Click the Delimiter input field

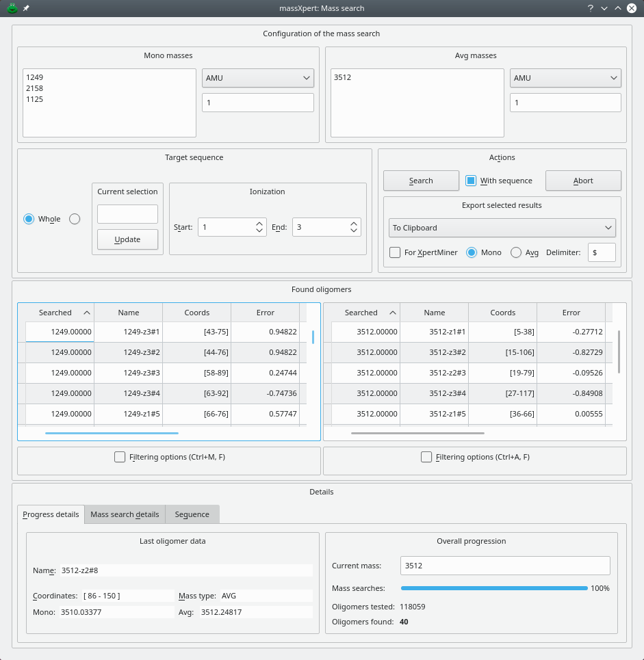(x=601, y=252)
